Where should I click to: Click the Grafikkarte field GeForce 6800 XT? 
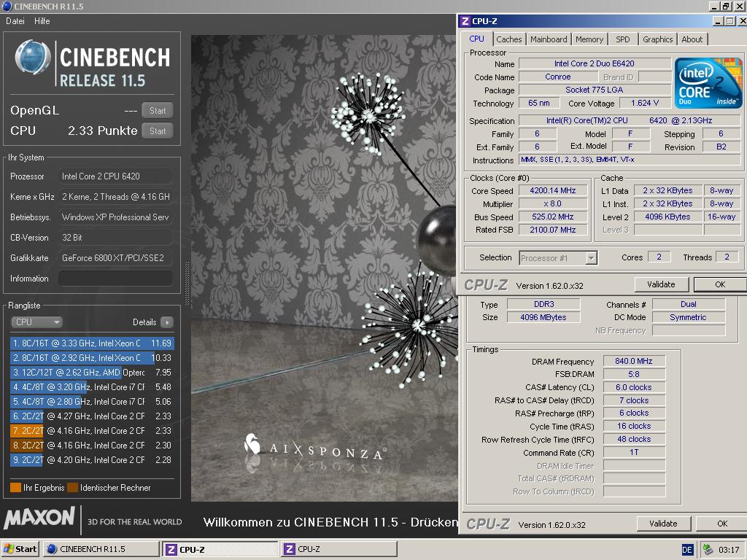(115, 258)
